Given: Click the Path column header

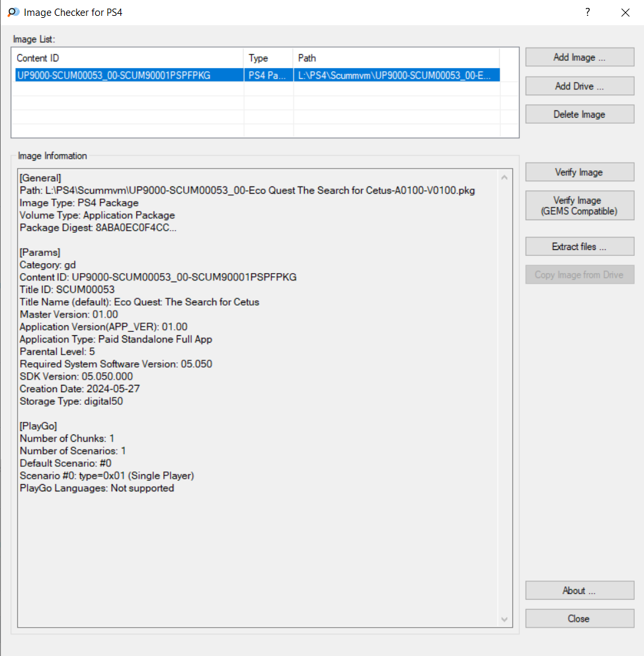Looking at the screenshot, I should pyautogui.click(x=397, y=58).
